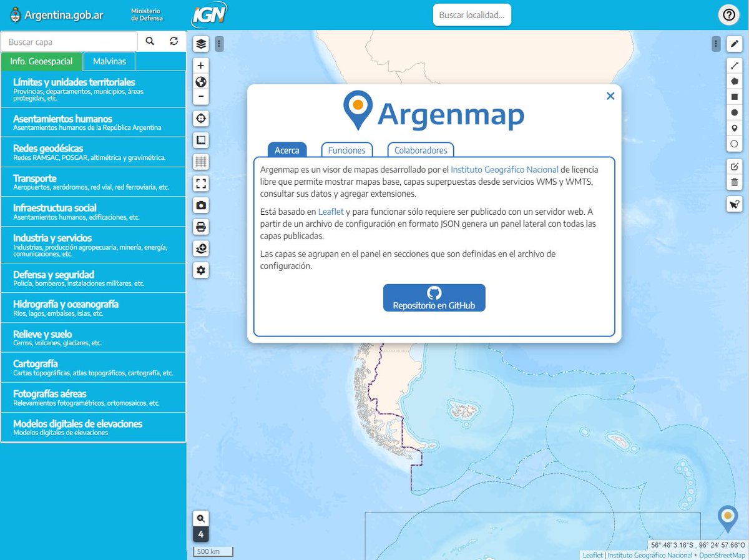Expand Hidrografía y oceanografía section
Viewport: 749px width, 560px height.
(x=93, y=308)
